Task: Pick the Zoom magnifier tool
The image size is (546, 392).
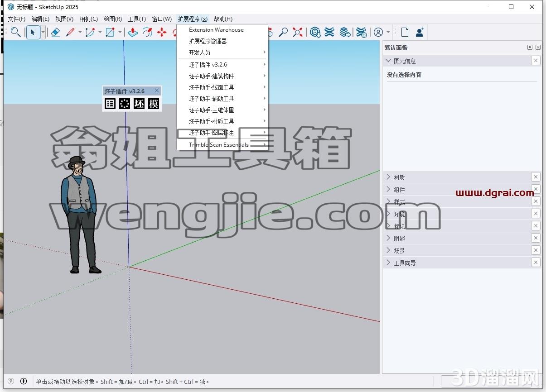Action: 283,32
